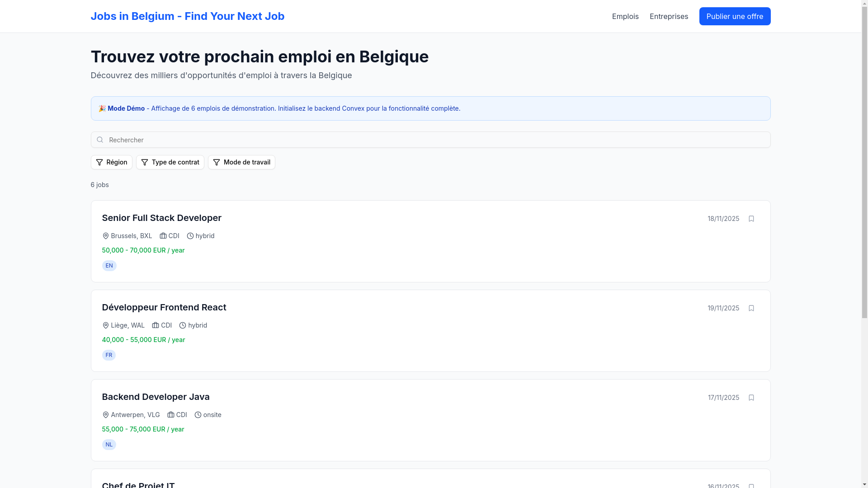Viewport: 868px width, 488px height.
Task: Click the NL language badge
Action: 109,445
